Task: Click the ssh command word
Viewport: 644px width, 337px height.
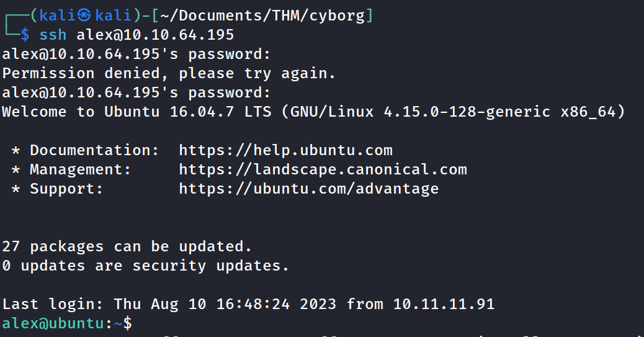Action: pos(53,34)
